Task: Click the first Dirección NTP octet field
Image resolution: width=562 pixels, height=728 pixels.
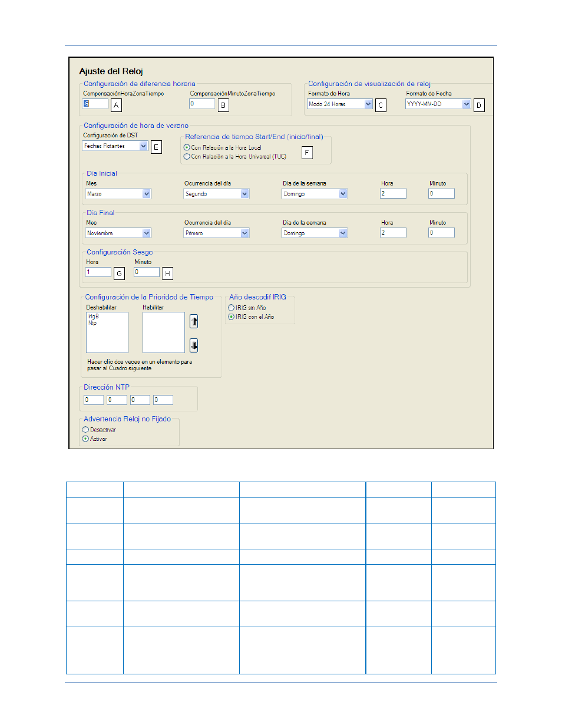Action: (x=94, y=400)
